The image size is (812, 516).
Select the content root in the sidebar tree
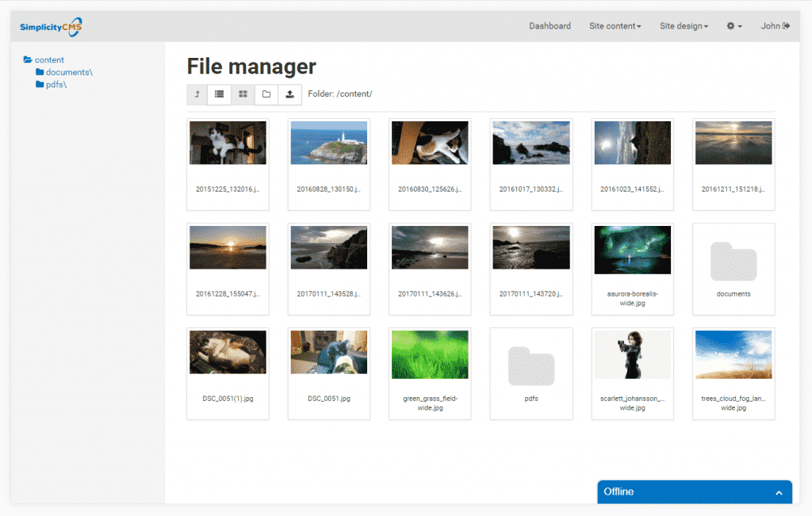49,59
